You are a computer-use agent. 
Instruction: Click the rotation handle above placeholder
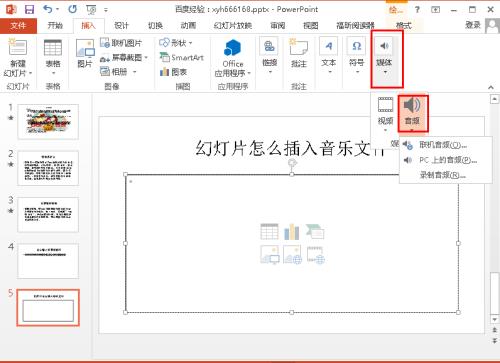coord(292,163)
